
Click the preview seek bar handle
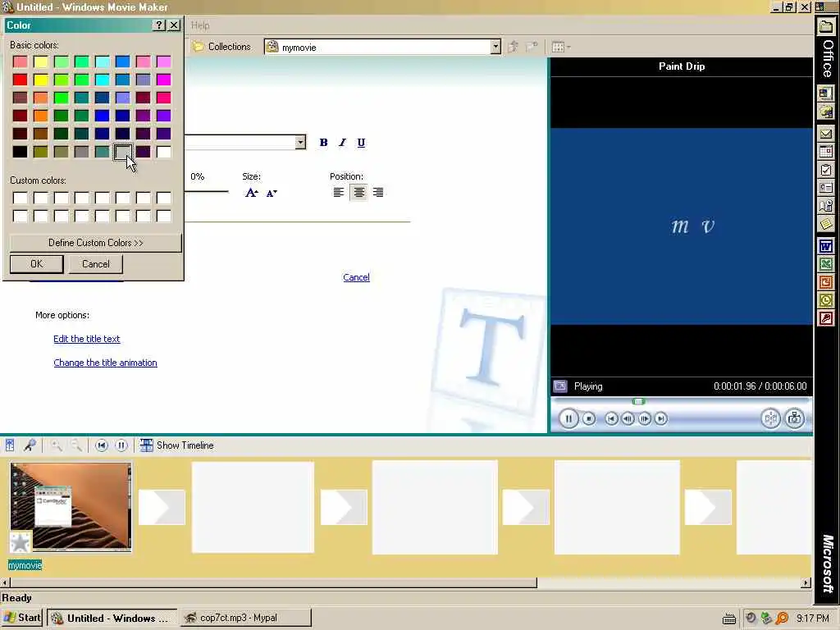click(638, 401)
